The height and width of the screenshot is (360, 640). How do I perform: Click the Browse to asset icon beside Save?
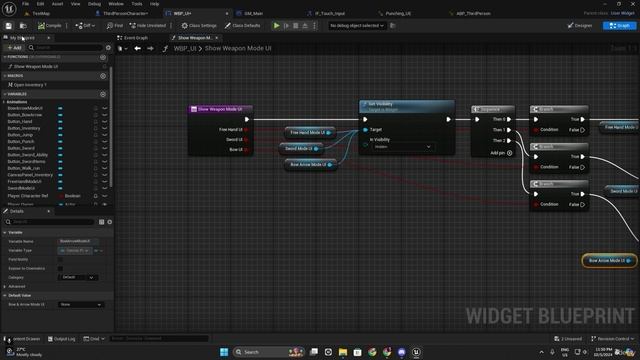point(23,26)
